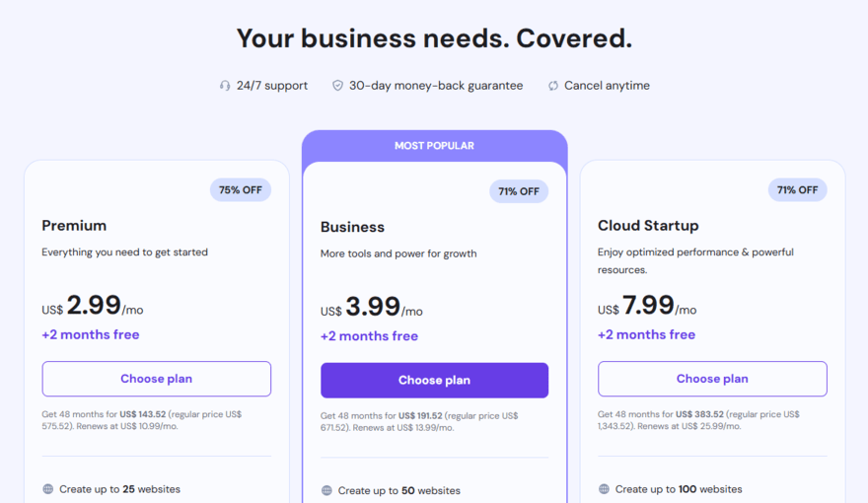This screenshot has height=503, width=868.
Task: Choose the Business plan
Action: pos(434,381)
